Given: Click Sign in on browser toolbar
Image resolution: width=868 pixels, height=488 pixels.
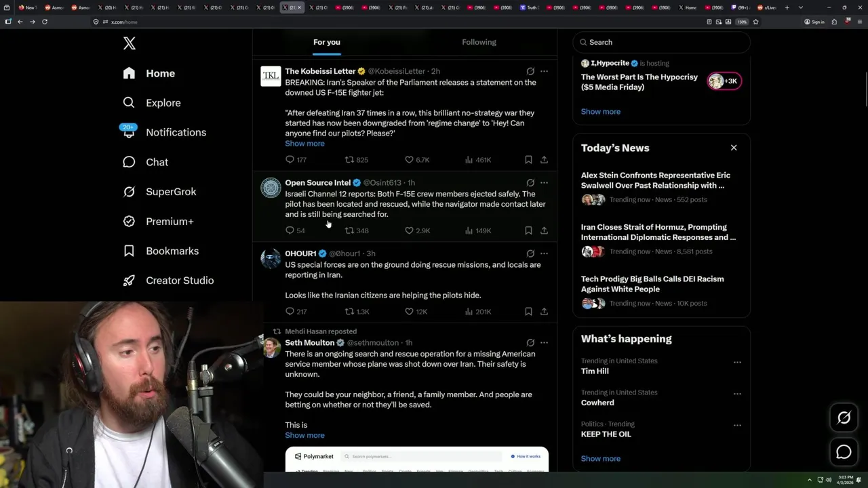Looking at the screenshot, I should (x=814, y=22).
